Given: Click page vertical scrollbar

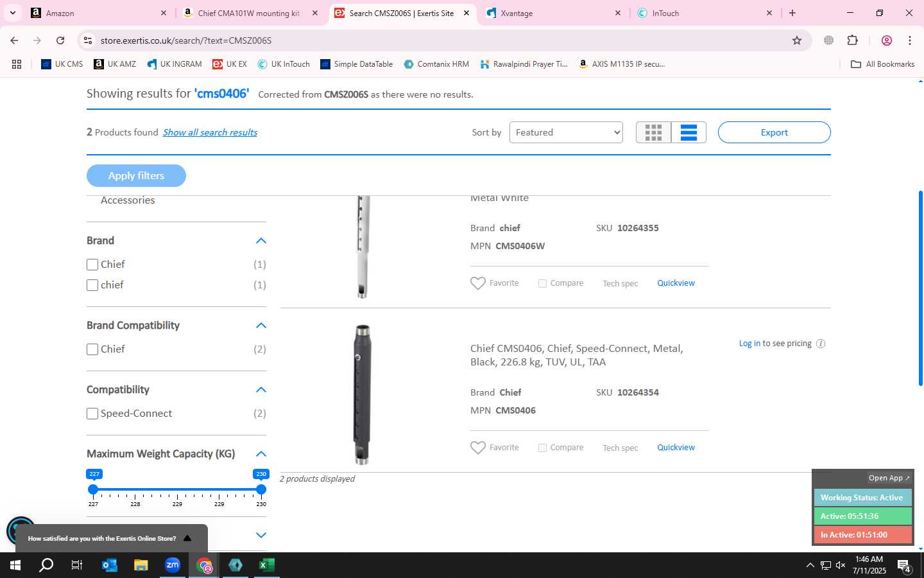Looking at the screenshot, I should click(921, 288).
